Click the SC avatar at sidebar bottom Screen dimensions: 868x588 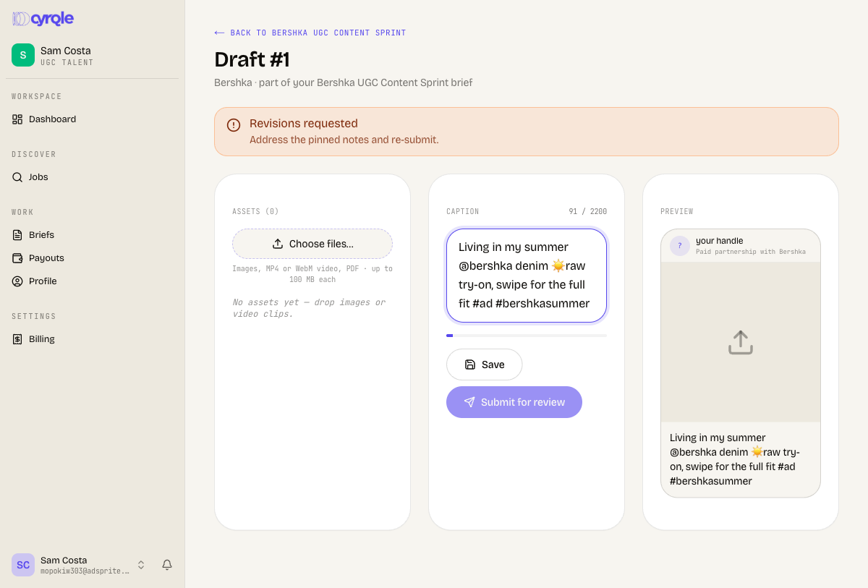(23, 565)
